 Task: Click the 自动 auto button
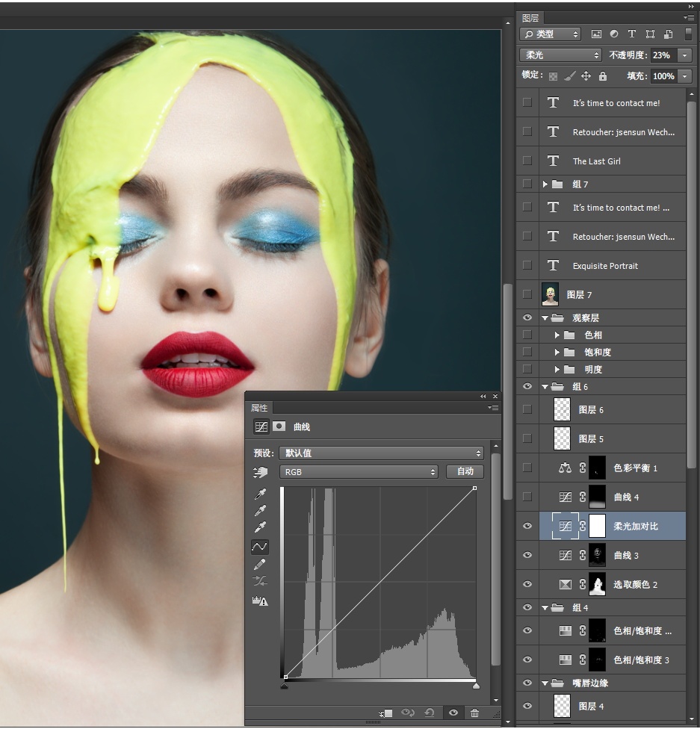465,471
